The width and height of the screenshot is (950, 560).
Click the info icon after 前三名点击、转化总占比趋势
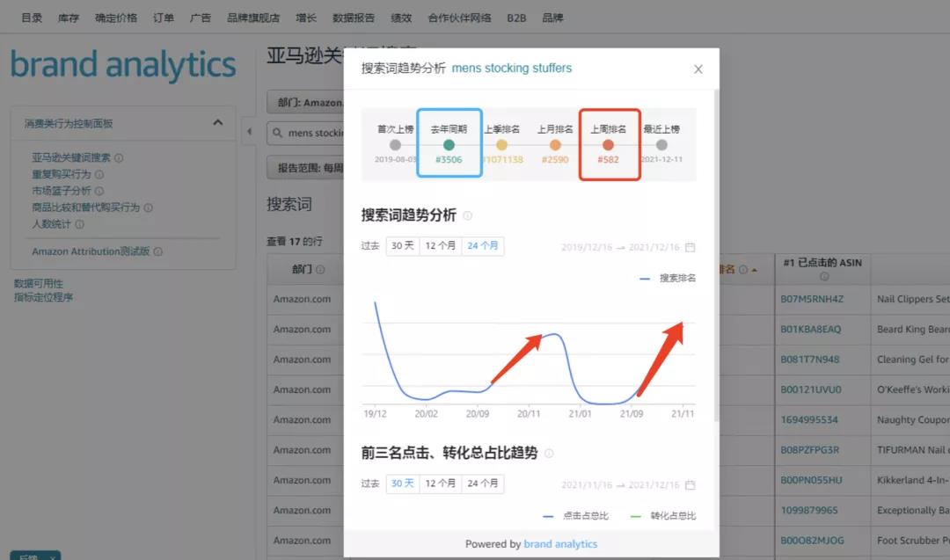pos(547,453)
